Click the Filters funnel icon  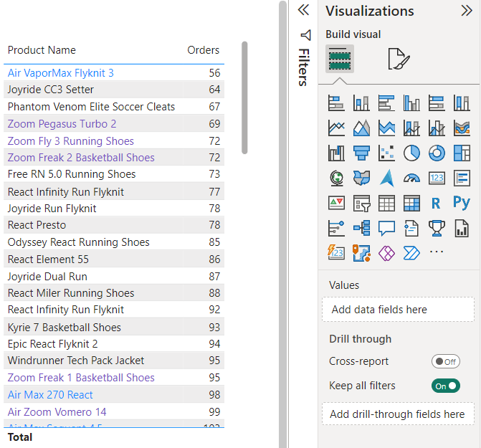[306, 35]
